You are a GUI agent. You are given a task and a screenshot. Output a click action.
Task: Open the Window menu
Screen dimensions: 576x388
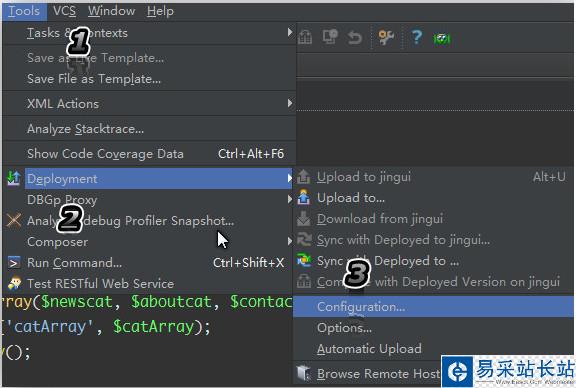pos(111,11)
